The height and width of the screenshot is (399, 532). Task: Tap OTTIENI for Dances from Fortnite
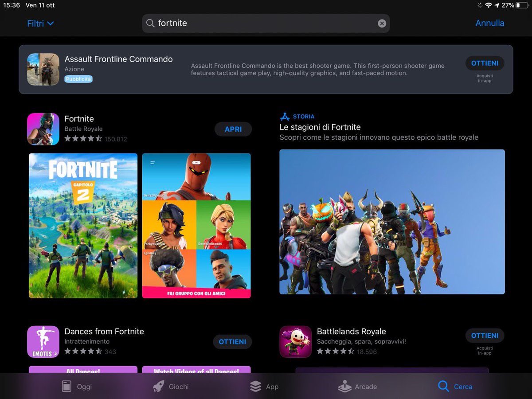(232, 342)
